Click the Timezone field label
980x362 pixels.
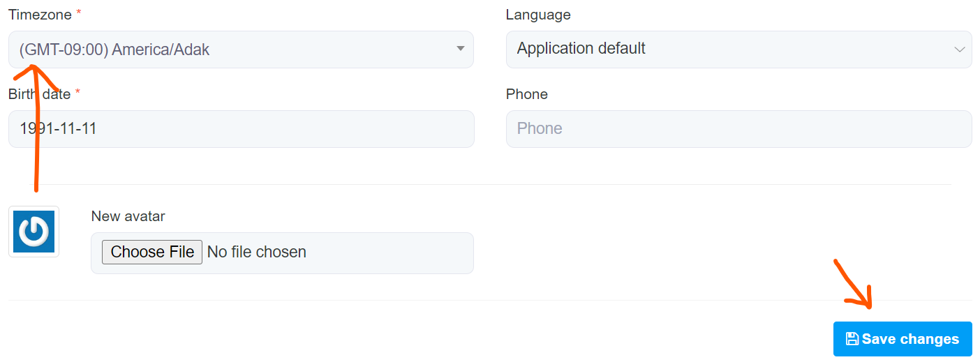pyautogui.click(x=40, y=15)
